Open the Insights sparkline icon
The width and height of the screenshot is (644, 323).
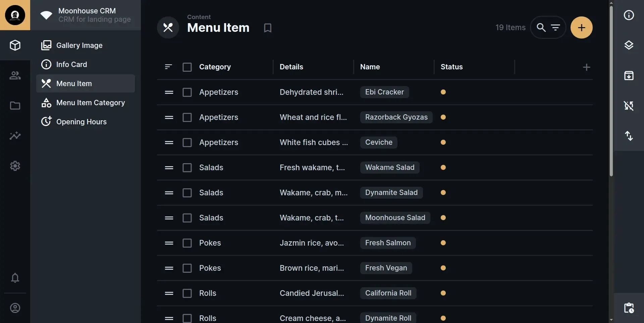click(x=15, y=136)
